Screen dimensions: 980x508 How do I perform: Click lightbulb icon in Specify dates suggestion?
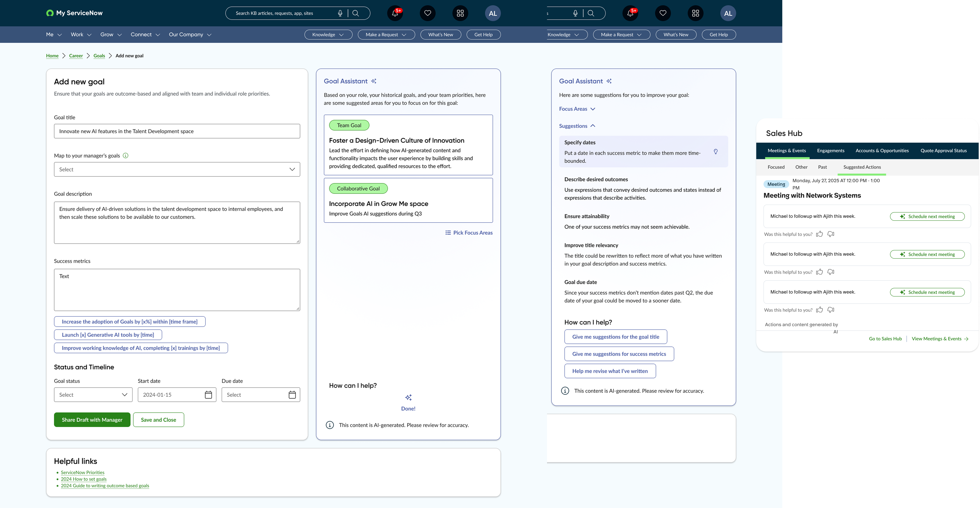(x=716, y=152)
